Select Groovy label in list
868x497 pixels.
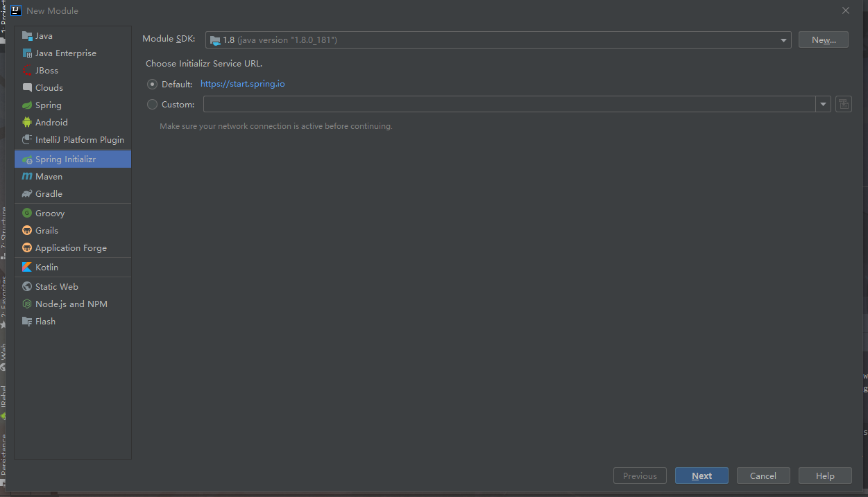click(x=50, y=213)
